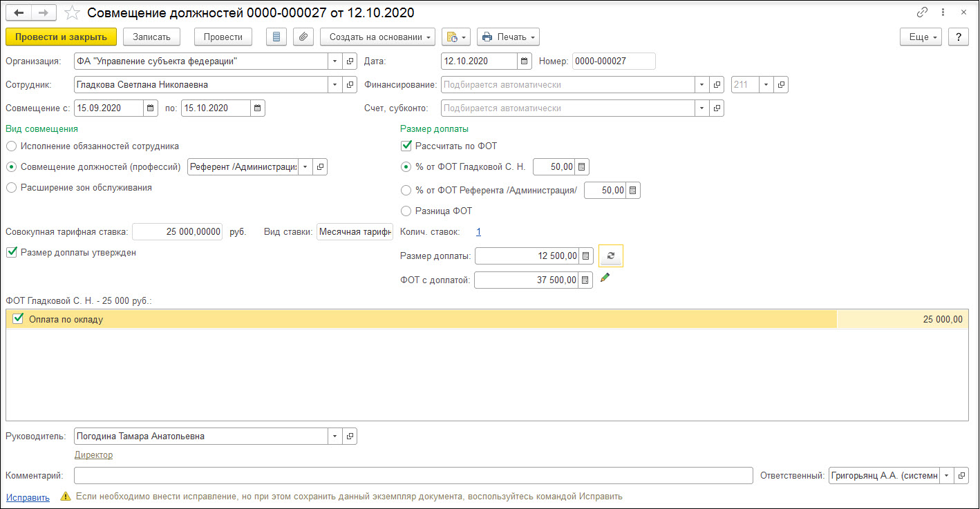Image resolution: width=980 pixels, height=509 pixels.
Task: Open calendar for Совмещение с date
Action: [x=151, y=108]
